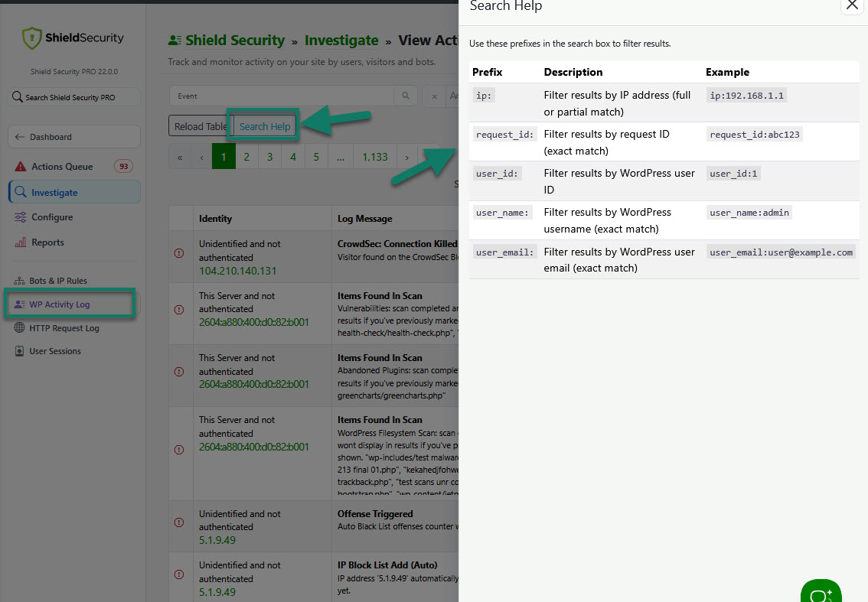Go to page 3
This screenshot has height=602, width=868.
(270, 157)
